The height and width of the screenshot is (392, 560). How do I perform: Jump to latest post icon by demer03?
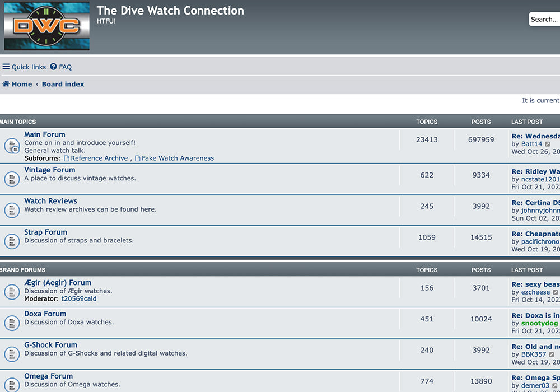[554, 385]
